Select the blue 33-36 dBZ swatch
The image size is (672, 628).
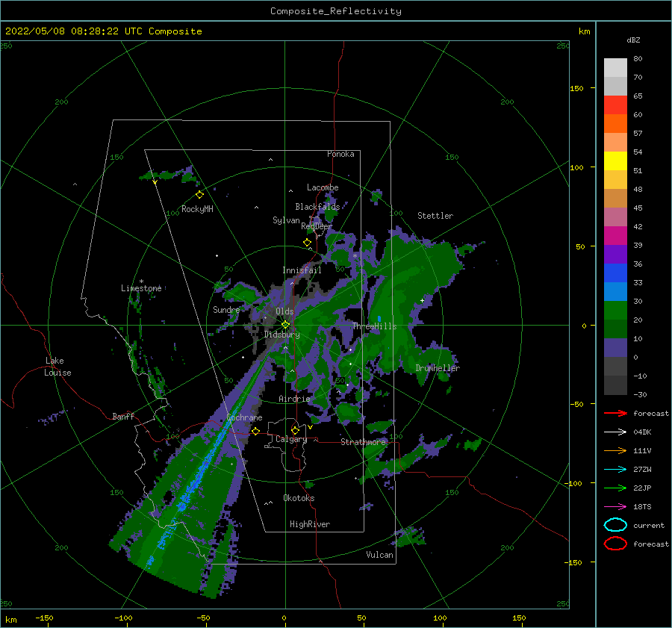click(615, 273)
